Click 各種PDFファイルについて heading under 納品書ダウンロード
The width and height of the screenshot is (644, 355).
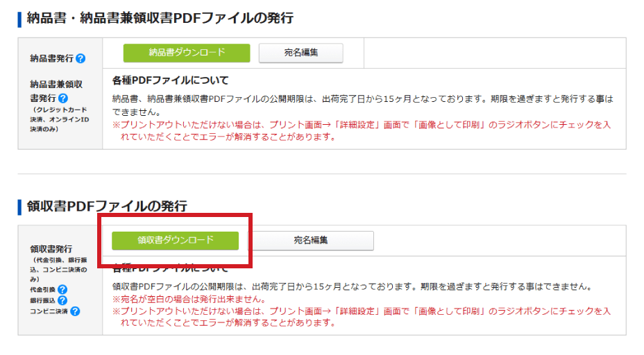(170, 80)
